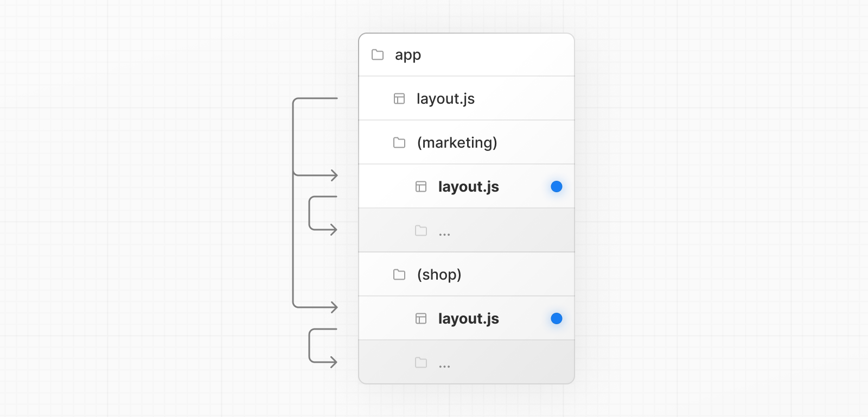The height and width of the screenshot is (417, 868).
Task: Click the layout icon in the shop layout.js row
Action: click(421, 319)
